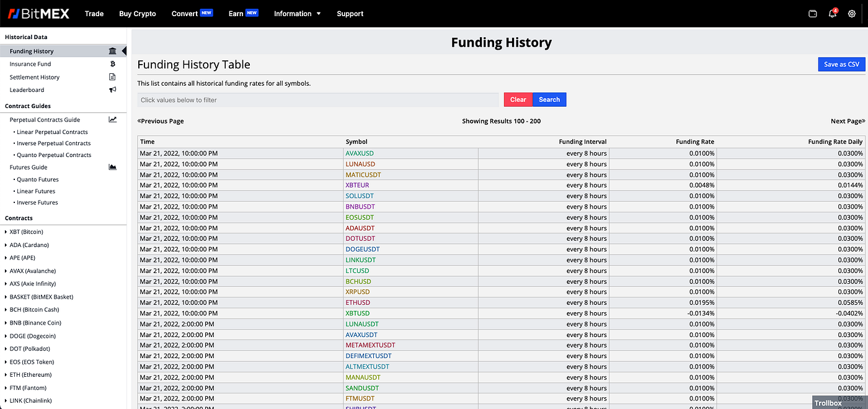This screenshot has width=868, height=409.
Task: Open the settings gear icon
Action: (852, 14)
